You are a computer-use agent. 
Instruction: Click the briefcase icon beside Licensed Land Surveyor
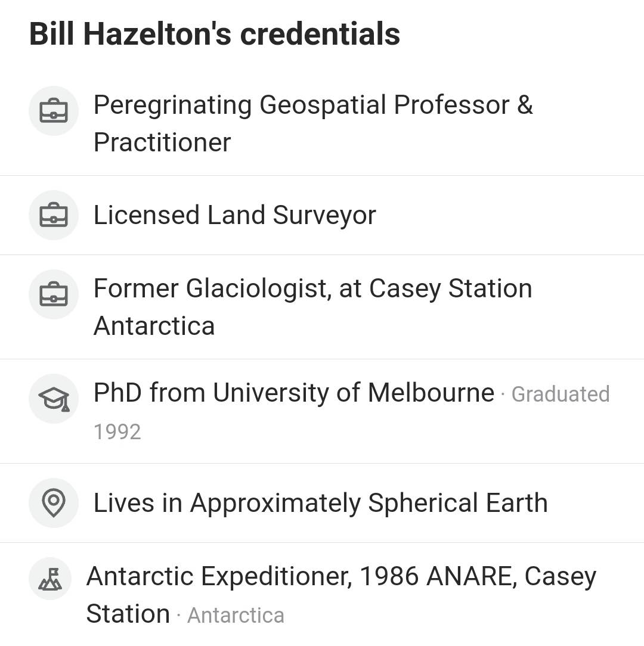54,215
